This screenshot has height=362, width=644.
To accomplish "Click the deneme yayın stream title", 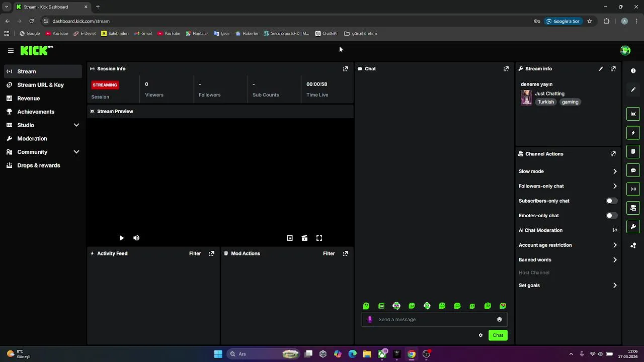I will point(536,84).
